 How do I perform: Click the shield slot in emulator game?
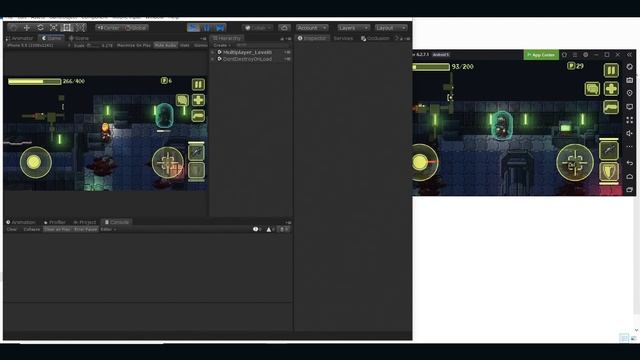(x=609, y=172)
